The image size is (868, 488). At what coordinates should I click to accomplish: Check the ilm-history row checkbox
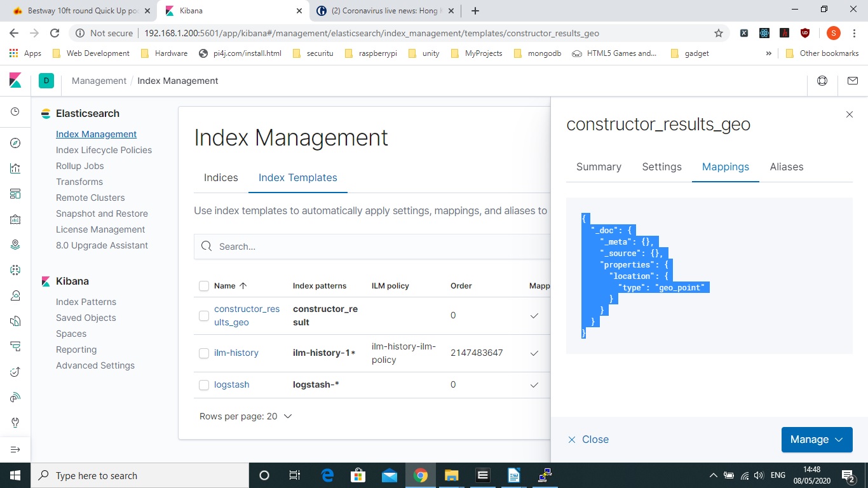[204, 353]
